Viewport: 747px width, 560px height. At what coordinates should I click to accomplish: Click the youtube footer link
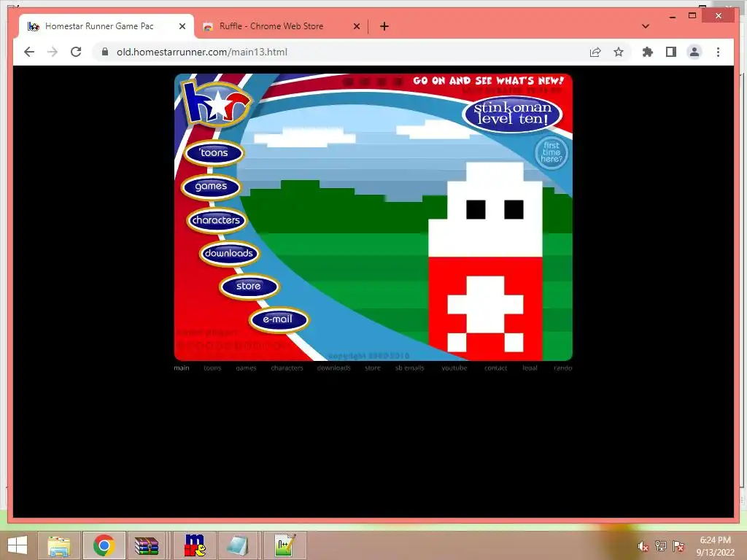454,367
